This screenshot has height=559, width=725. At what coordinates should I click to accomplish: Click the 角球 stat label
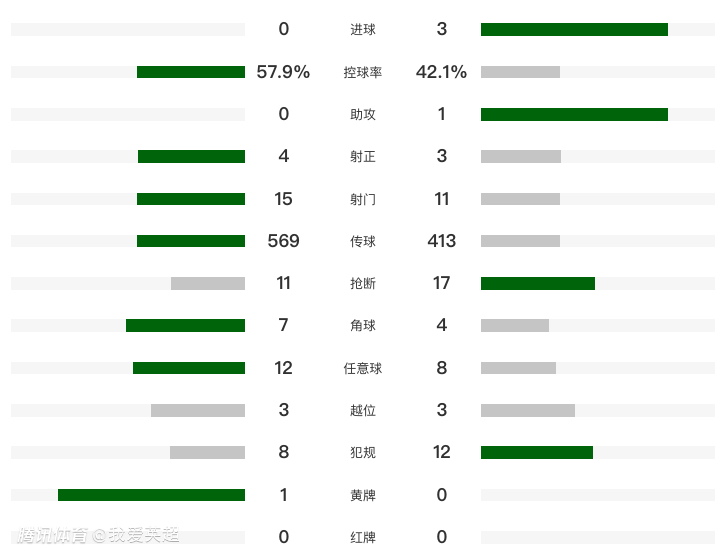click(363, 325)
